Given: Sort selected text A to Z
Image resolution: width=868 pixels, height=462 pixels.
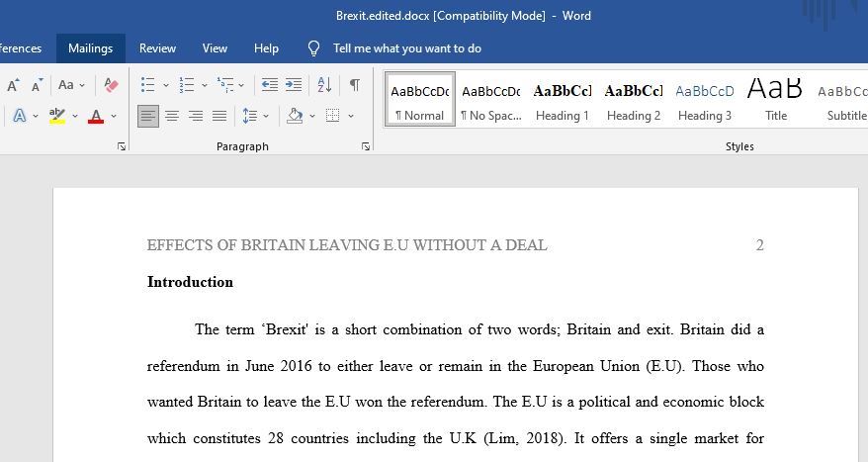Looking at the screenshot, I should tap(324, 85).
